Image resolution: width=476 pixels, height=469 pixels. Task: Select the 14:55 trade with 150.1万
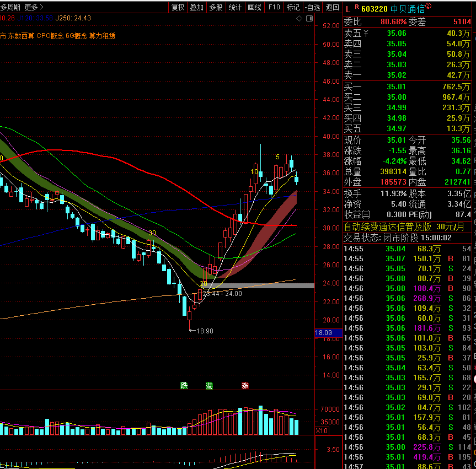(407, 259)
